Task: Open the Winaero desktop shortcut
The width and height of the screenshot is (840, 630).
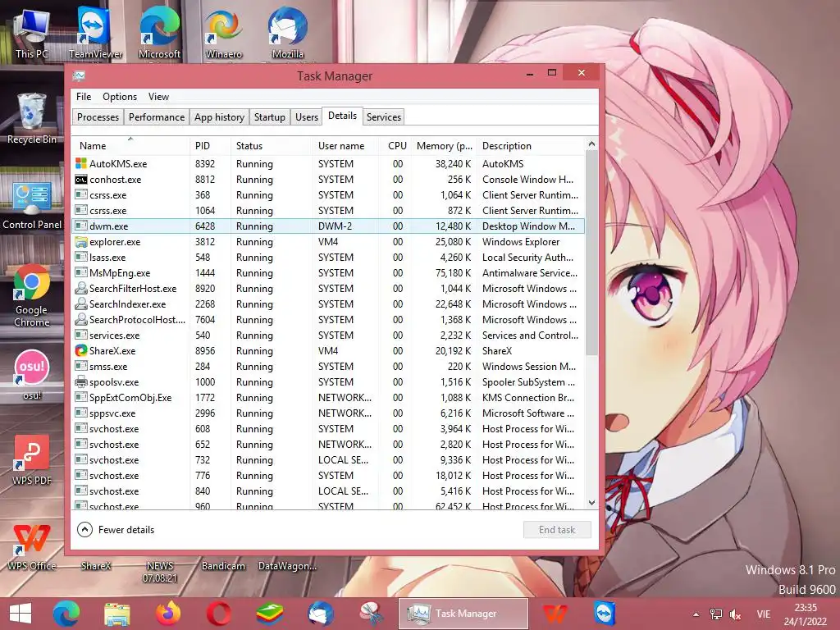Action: (x=223, y=33)
